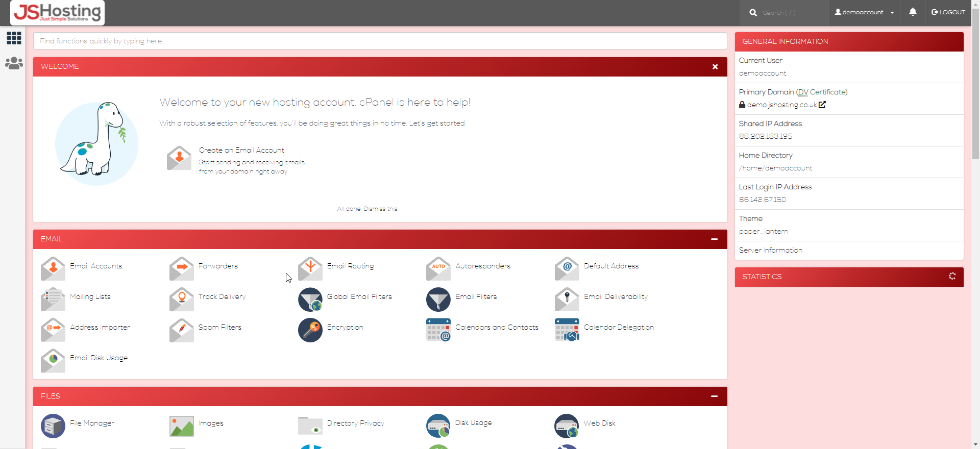Click the Email Filters link
The height and width of the screenshot is (449, 980).
476,296
